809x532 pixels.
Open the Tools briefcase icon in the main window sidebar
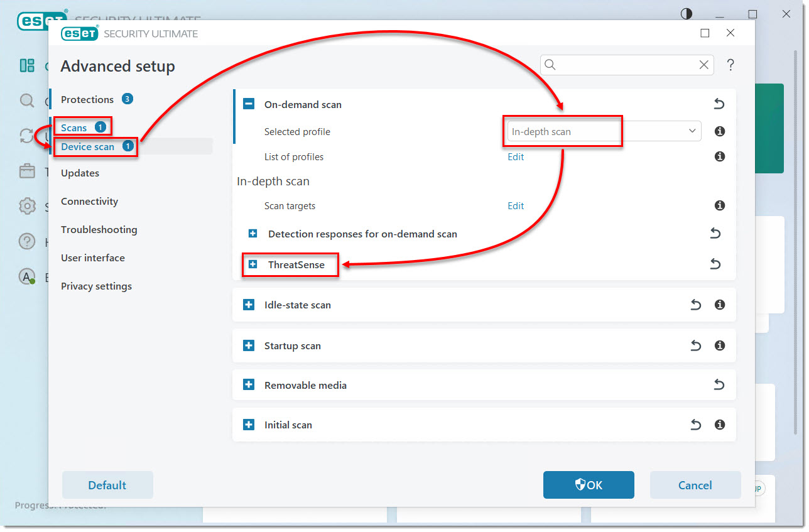tap(27, 171)
